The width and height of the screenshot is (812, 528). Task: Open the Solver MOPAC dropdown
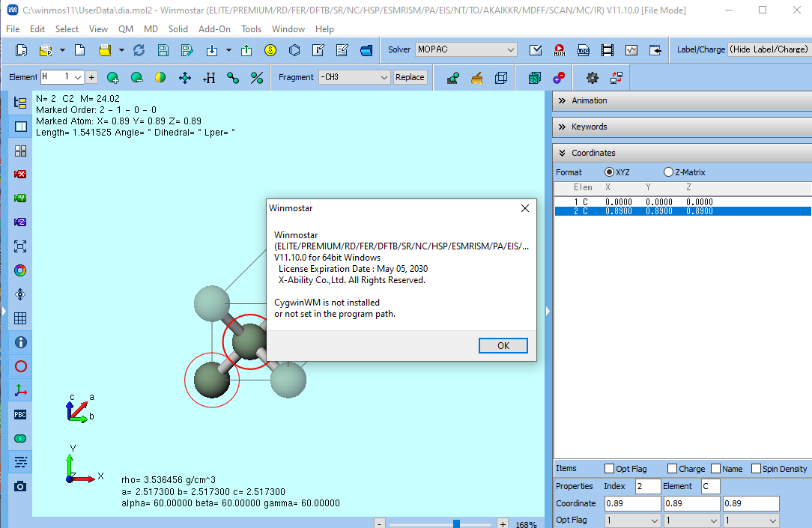(466, 49)
